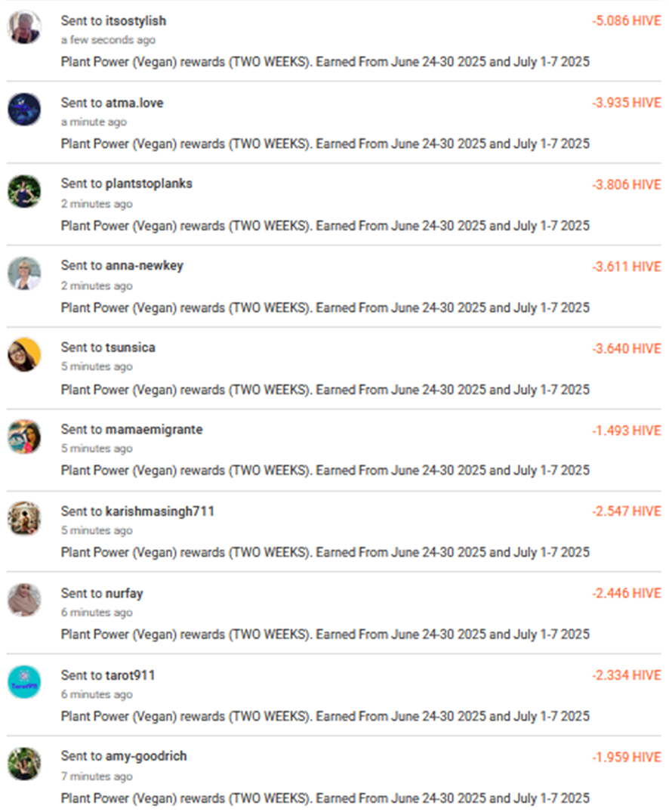This screenshot has height=812, width=669.
Task: Open plantstoplanks profile avatar
Action: pos(24,191)
